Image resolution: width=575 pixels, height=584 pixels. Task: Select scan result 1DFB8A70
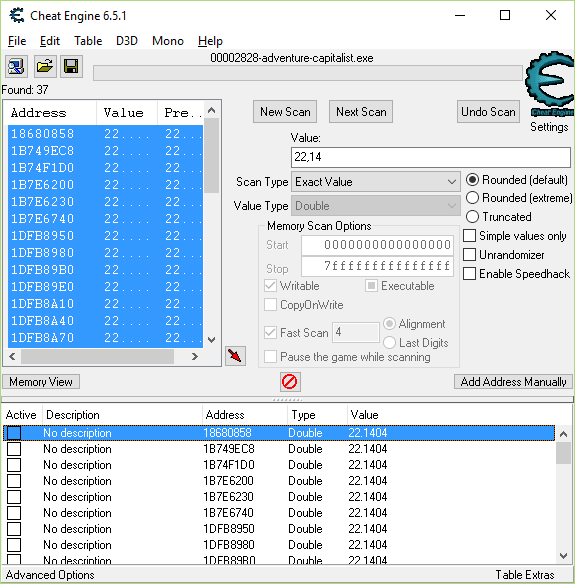coord(105,338)
